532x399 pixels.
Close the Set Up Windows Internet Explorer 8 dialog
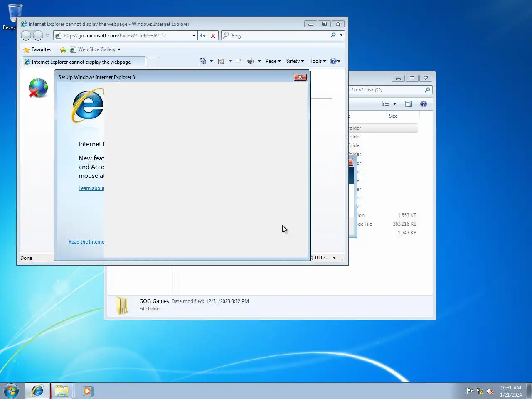(x=300, y=77)
